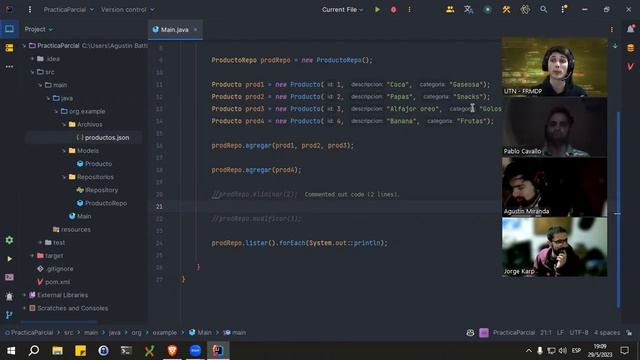Close the Main.java tab
This screenshot has height=360, width=640.
pos(196,29)
